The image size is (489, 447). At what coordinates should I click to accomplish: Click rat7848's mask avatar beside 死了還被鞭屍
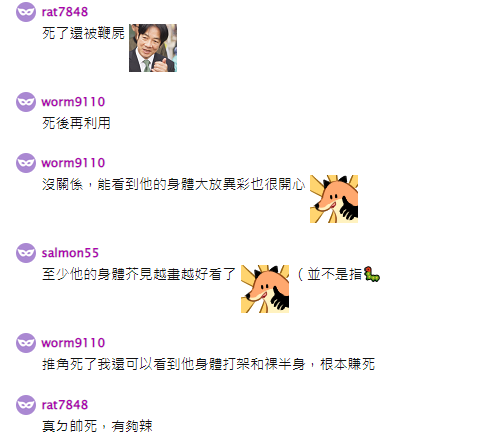point(26,12)
